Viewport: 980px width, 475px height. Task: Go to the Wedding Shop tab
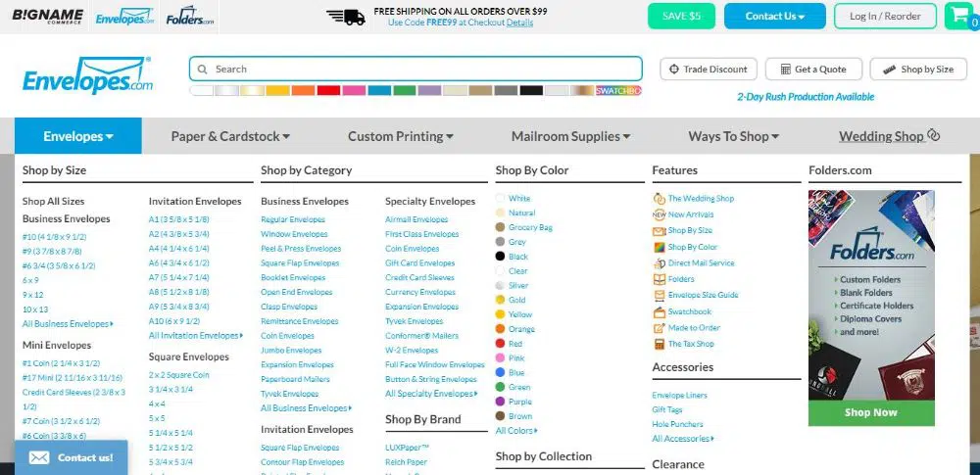click(x=881, y=136)
